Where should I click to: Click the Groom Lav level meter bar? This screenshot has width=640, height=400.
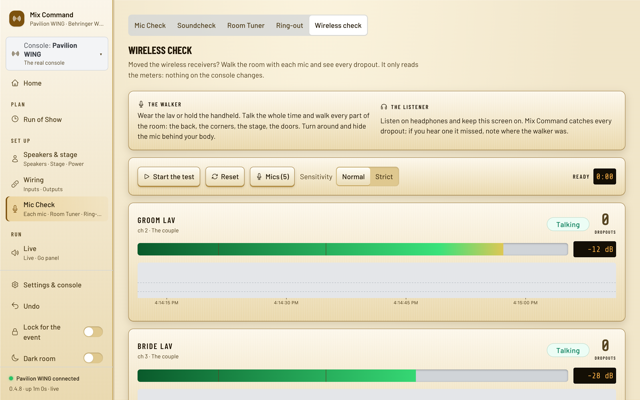[x=353, y=249]
